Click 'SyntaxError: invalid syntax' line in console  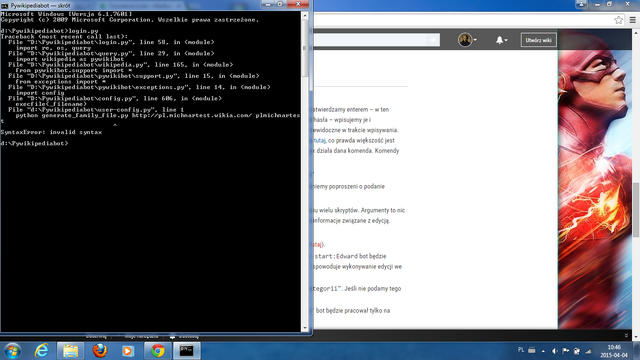coord(51,132)
